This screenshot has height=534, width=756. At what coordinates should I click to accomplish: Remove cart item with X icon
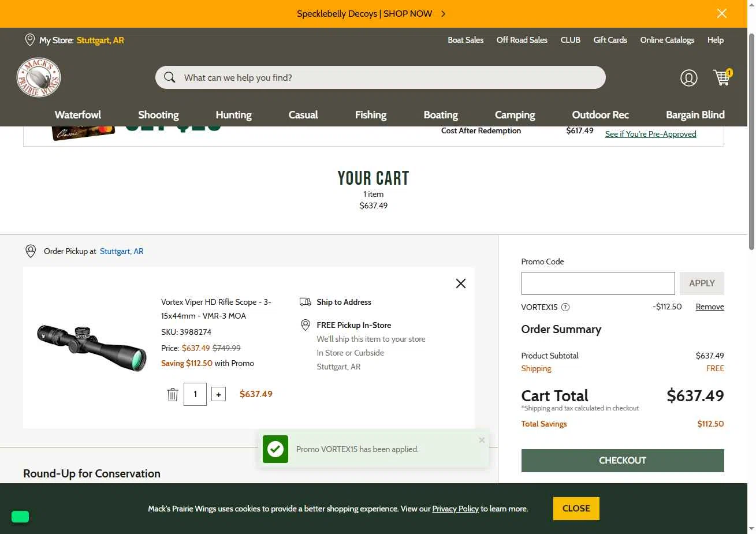460,283
